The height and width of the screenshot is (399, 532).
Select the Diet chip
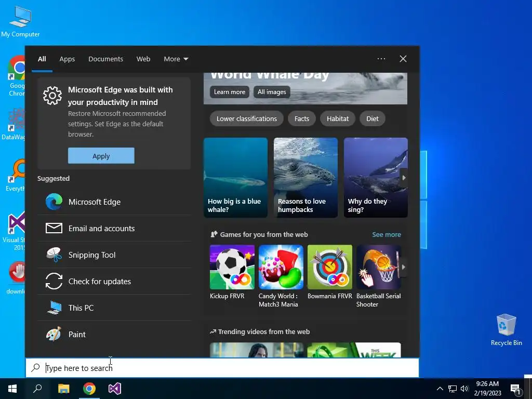(x=373, y=119)
